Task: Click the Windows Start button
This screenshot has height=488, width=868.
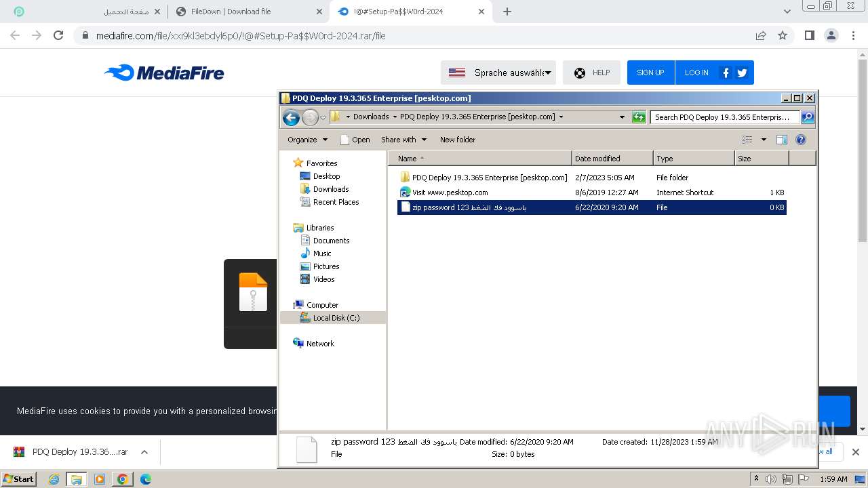Action: (x=18, y=479)
